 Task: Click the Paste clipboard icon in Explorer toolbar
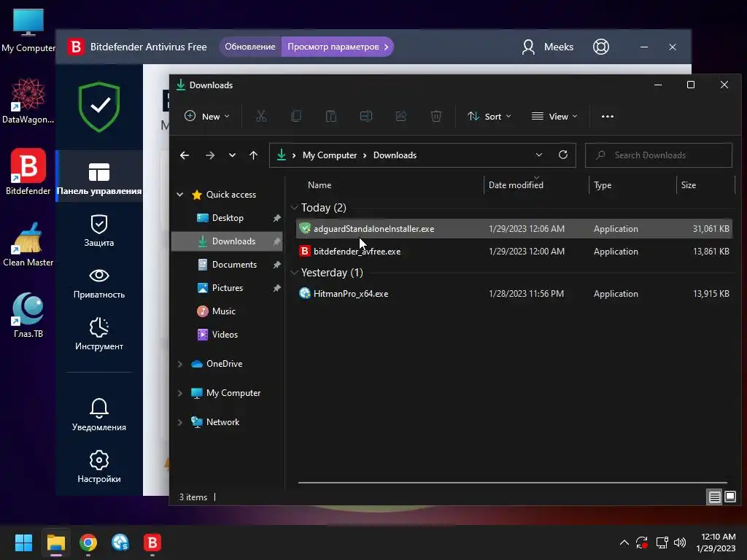pyautogui.click(x=331, y=116)
